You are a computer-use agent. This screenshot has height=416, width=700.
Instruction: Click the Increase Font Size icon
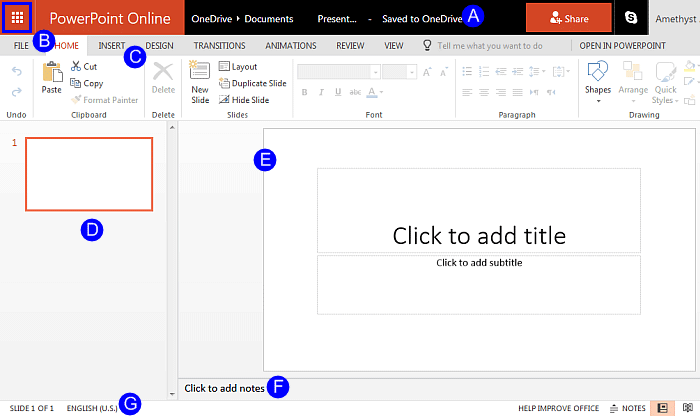coord(427,72)
